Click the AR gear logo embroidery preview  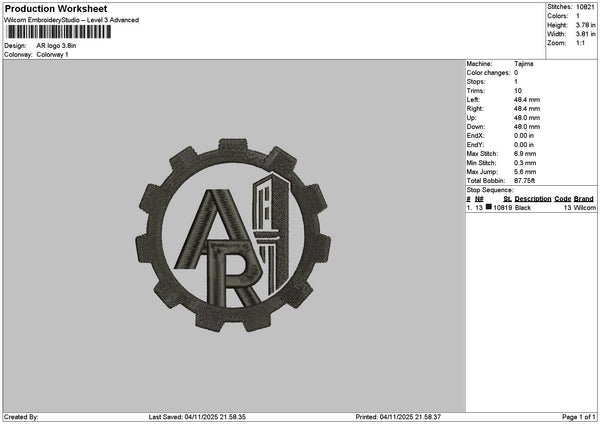click(x=233, y=235)
